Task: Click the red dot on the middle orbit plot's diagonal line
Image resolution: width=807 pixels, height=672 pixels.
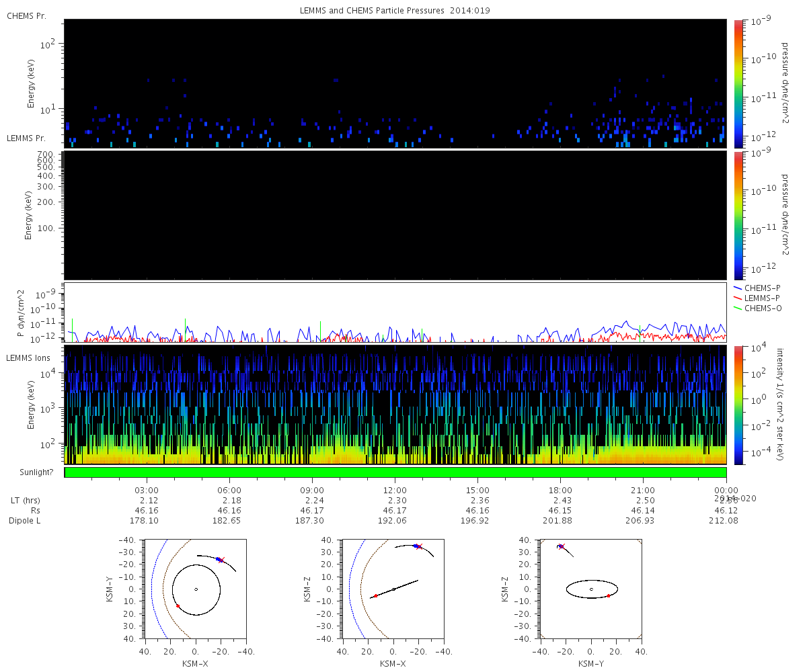Action: coord(375,596)
